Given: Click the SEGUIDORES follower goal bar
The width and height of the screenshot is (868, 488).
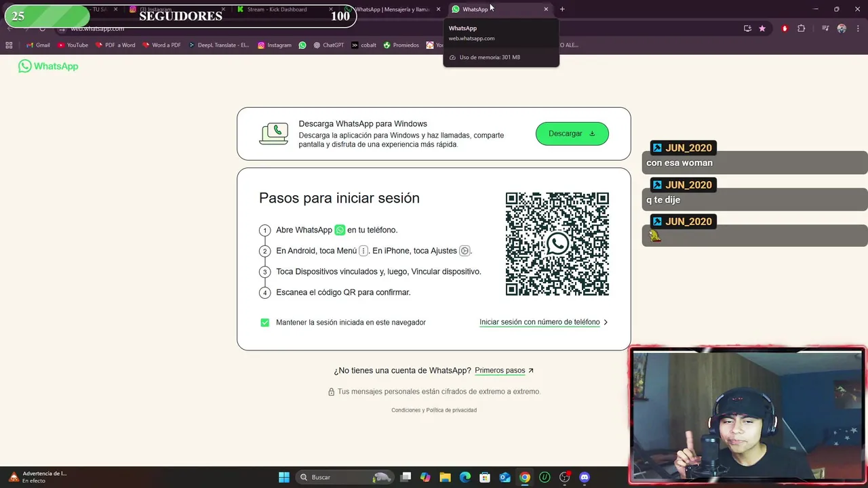Looking at the screenshot, I should tap(180, 16).
